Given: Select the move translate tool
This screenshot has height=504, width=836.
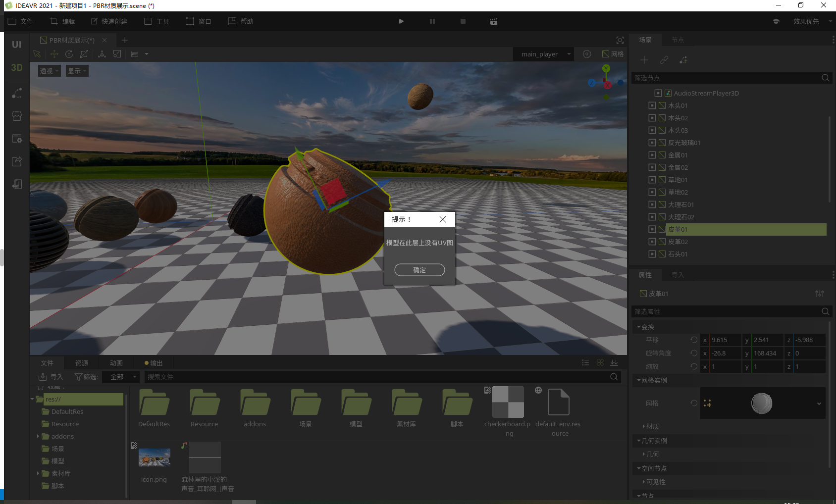Looking at the screenshot, I should [54, 54].
